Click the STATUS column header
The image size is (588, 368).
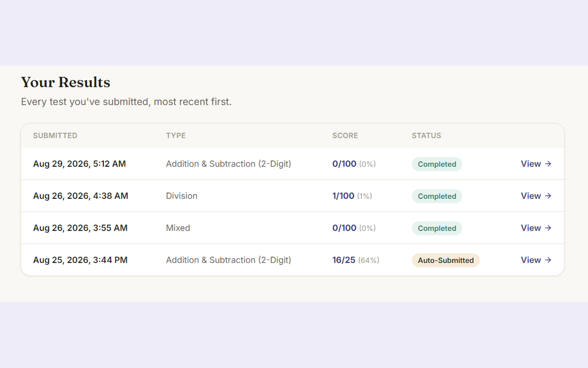click(426, 135)
